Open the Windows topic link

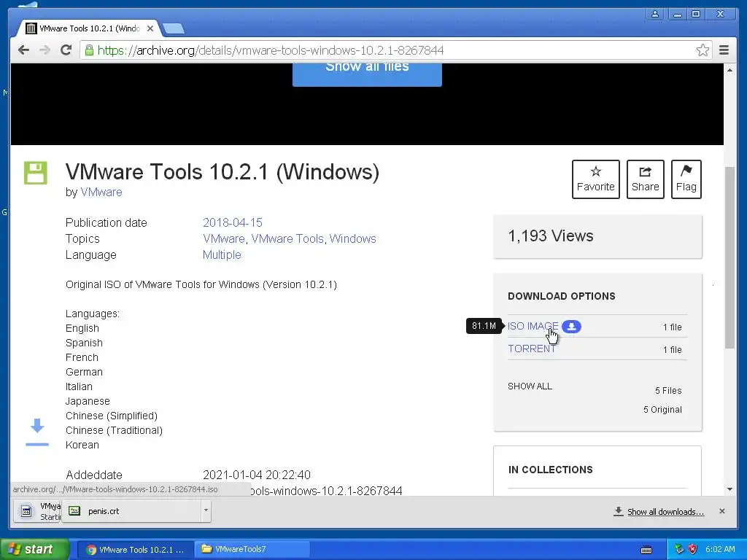click(352, 238)
